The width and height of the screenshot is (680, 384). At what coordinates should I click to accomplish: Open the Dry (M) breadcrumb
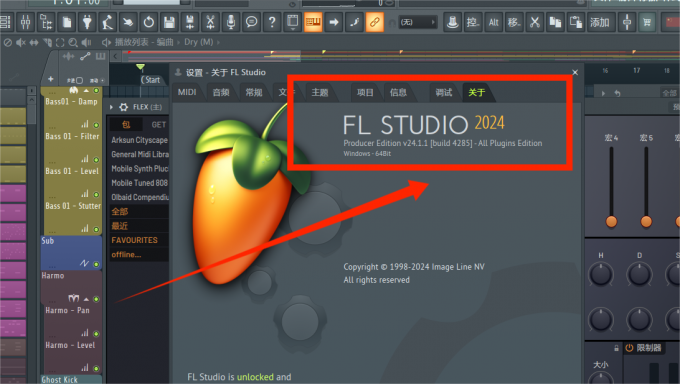tap(199, 42)
